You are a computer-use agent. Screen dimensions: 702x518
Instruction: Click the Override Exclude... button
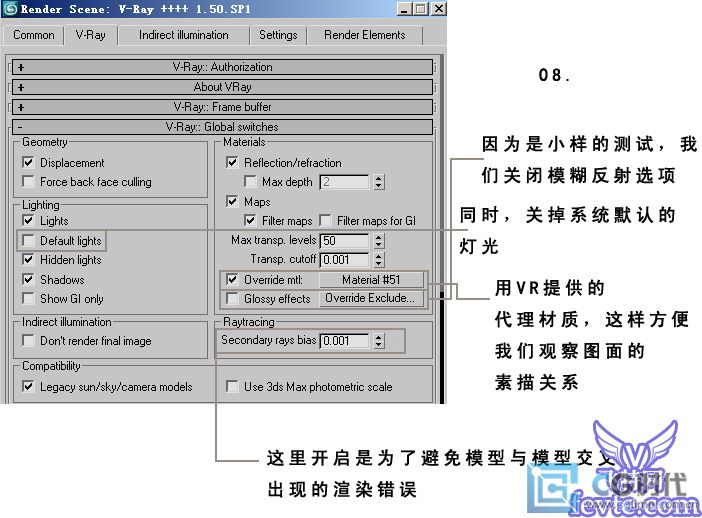click(x=371, y=298)
